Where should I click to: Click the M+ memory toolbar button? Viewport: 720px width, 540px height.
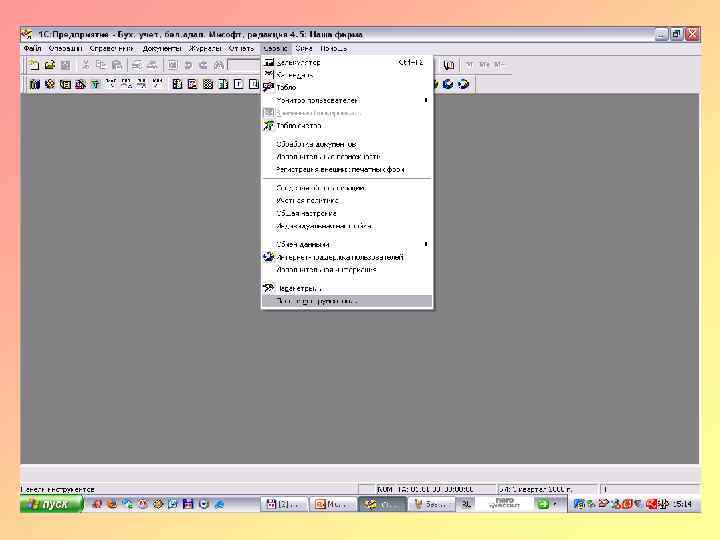click(x=484, y=65)
